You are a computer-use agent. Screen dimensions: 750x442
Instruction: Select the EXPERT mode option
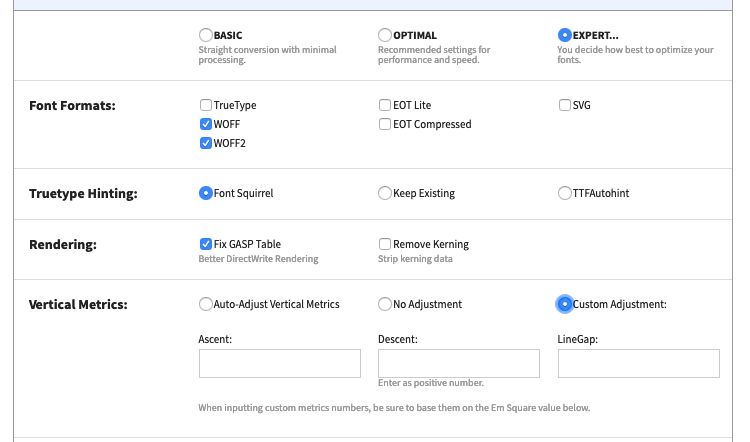pyautogui.click(x=564, y=35)
